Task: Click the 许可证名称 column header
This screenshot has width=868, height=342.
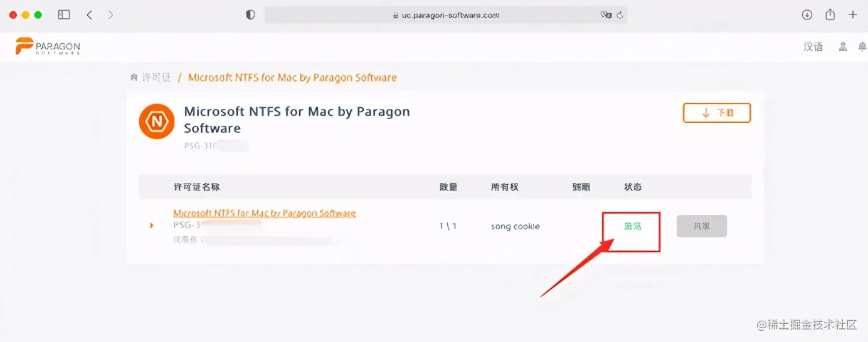Action: point(196,187)
